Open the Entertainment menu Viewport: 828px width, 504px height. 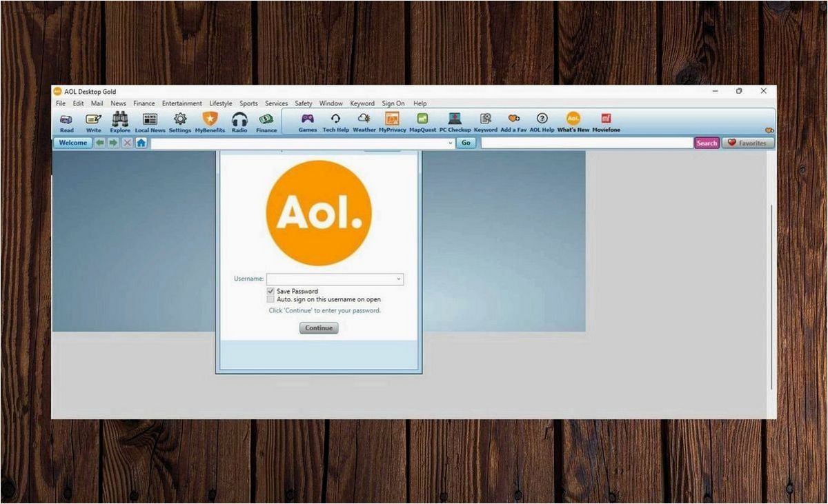182,103
